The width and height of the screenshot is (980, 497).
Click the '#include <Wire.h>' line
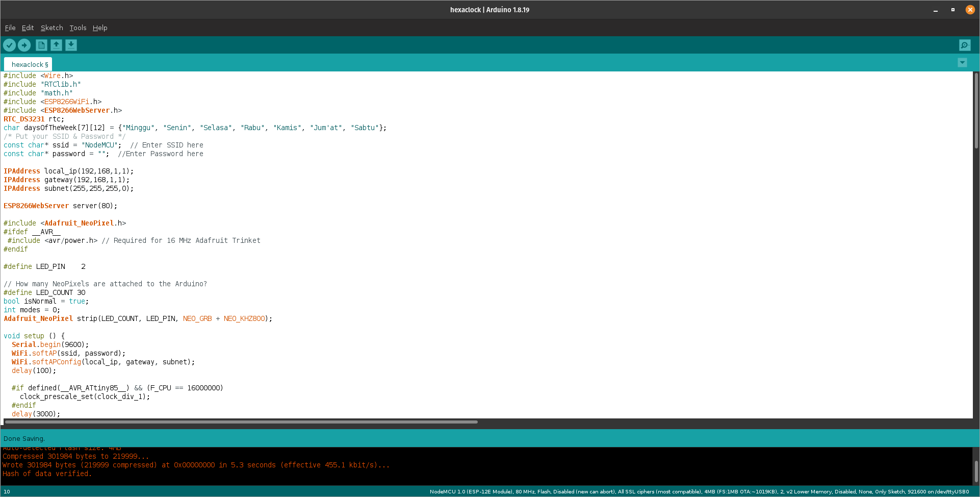38,76
